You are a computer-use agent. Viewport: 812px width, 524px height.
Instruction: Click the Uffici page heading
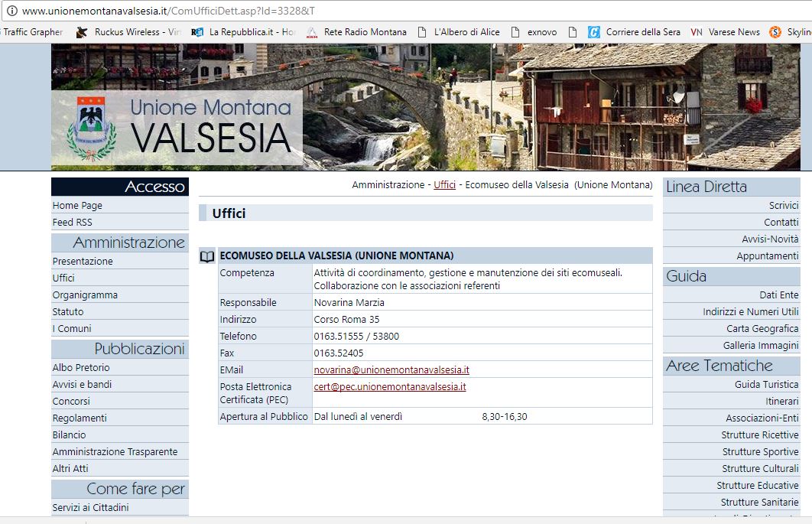point(229,213)
